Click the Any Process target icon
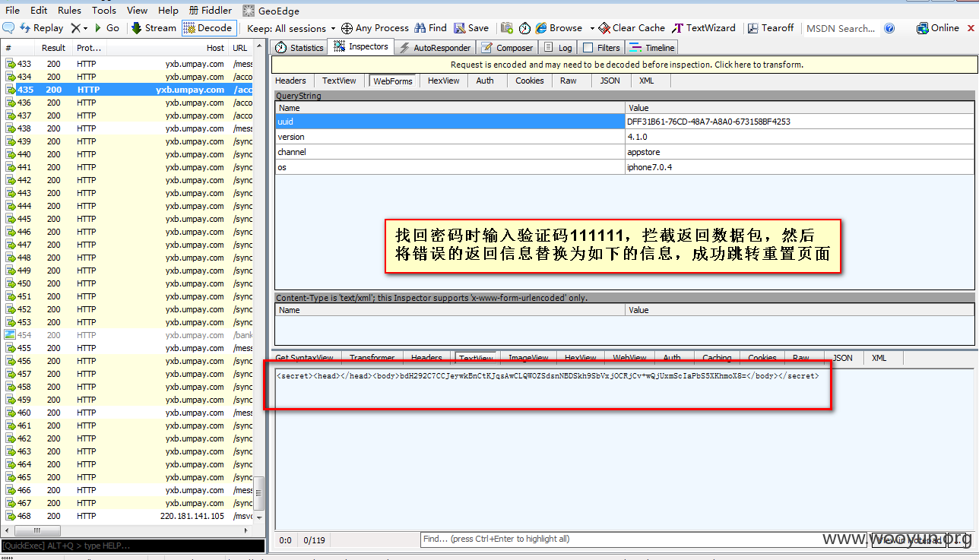Viewport: 979px width, 560px height. tap(347, 28)
